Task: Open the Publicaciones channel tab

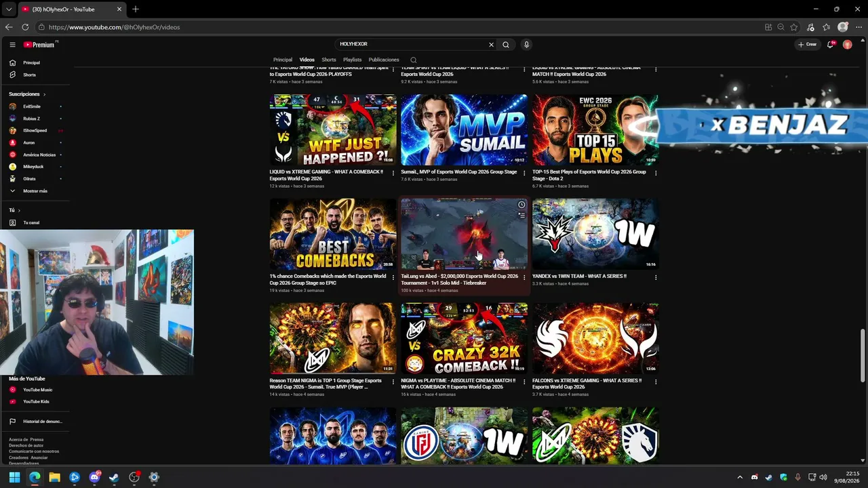Action: click(x=384, y=60)
